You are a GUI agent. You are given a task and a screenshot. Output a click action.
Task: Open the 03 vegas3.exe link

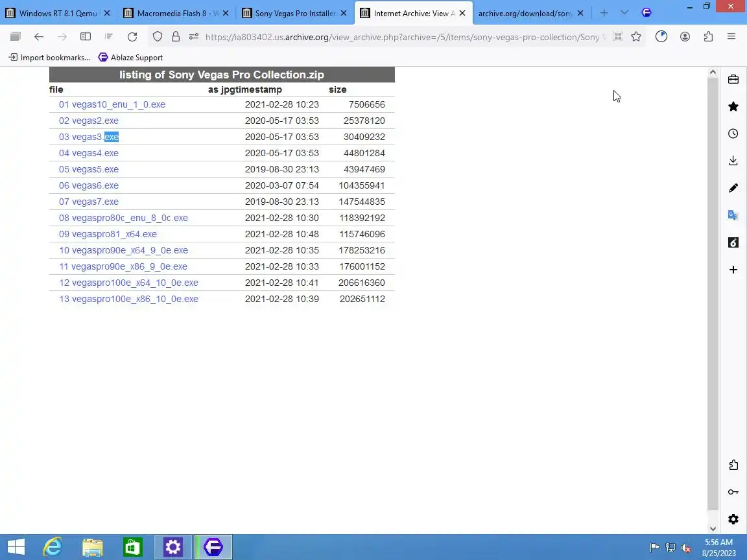(89, 137)
